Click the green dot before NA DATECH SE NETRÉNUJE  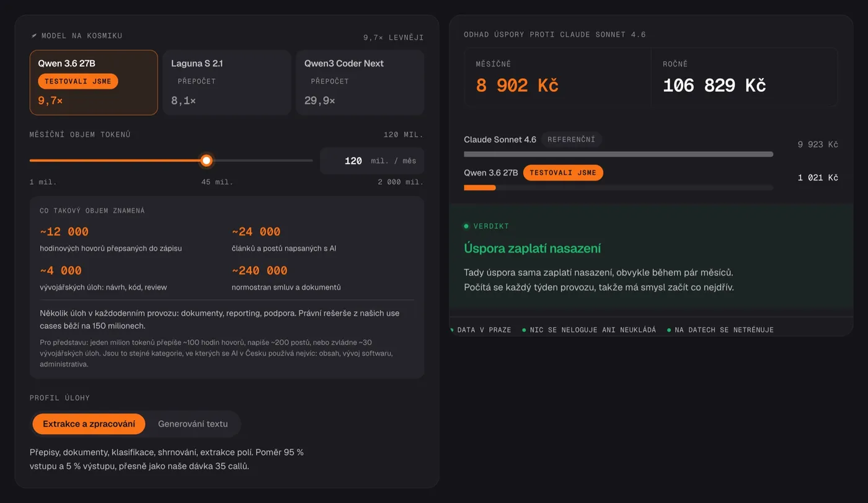pos(668,330)
